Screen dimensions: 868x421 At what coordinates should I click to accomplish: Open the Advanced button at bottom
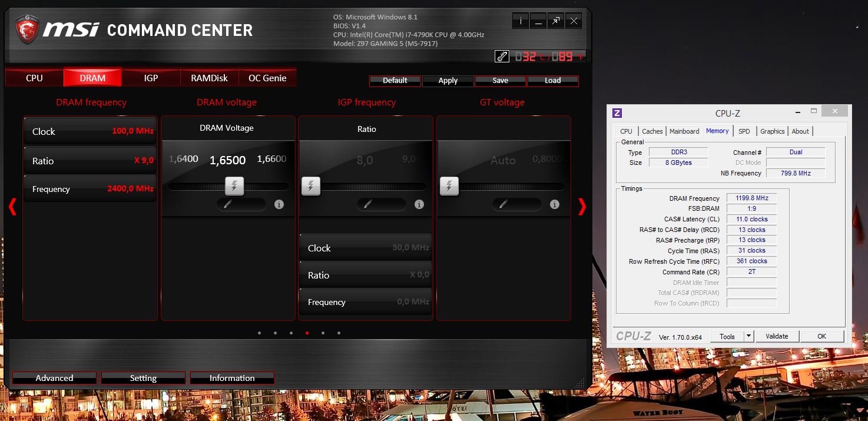pos(54,378)
